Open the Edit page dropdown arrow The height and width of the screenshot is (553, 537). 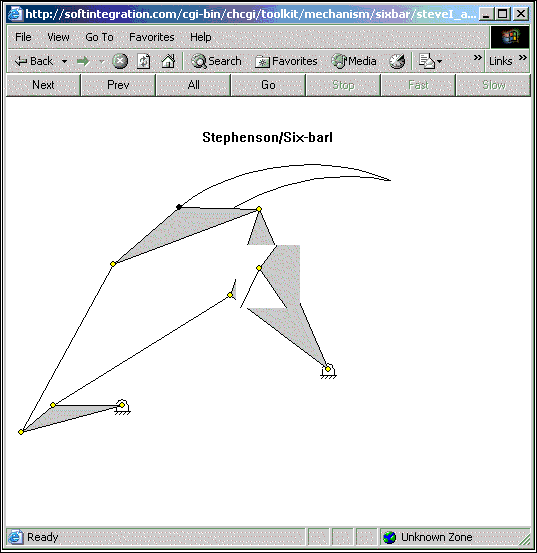(439, 61)
